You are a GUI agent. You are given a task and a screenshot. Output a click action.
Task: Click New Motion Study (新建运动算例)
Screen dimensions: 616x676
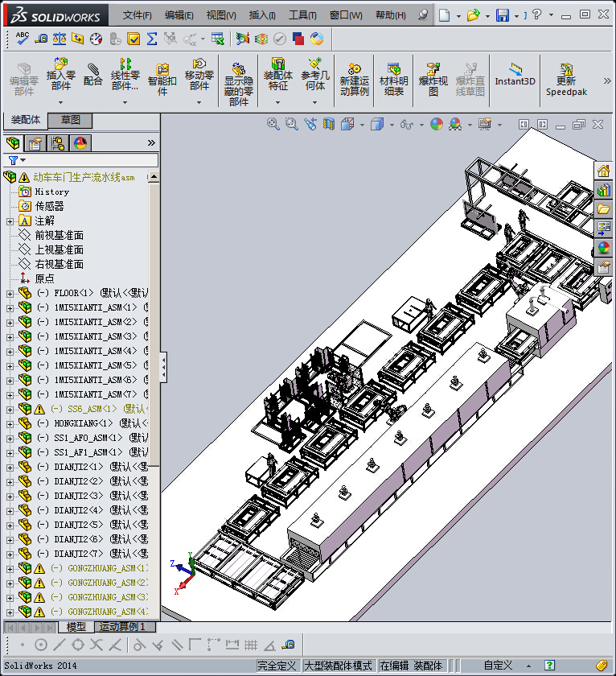(354, 80)
